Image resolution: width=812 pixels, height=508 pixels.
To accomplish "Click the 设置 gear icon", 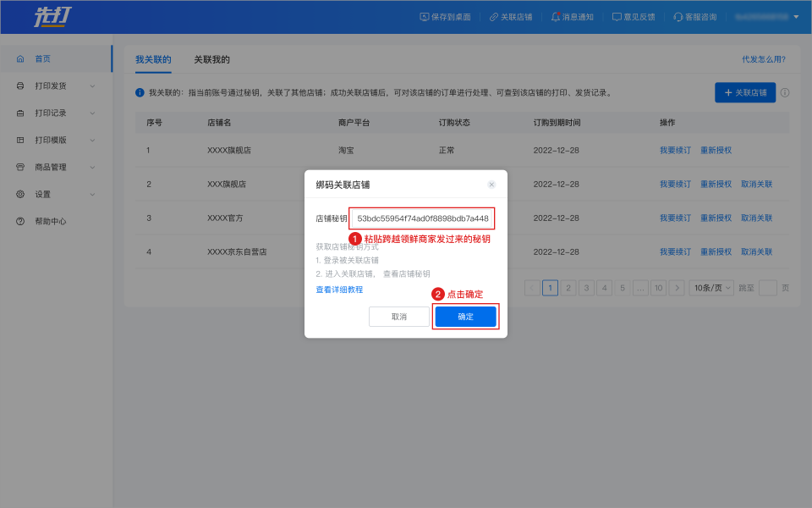I will (20, 195).
